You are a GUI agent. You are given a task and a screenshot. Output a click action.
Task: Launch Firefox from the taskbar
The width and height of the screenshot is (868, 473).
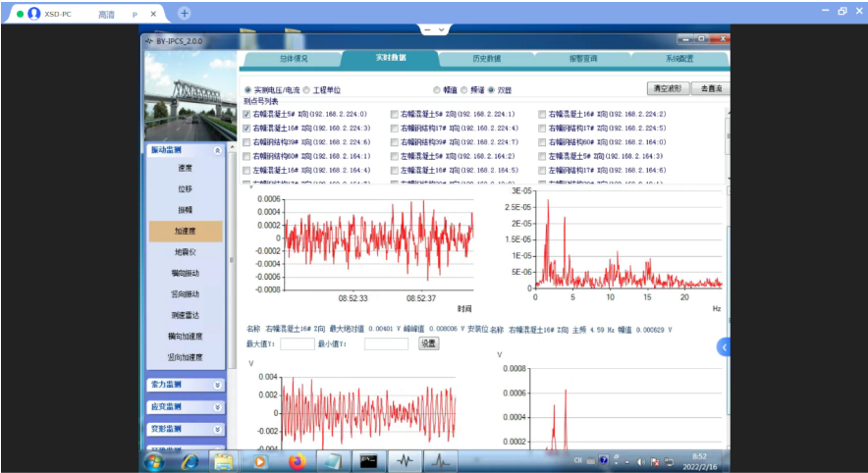pos(297,460)
